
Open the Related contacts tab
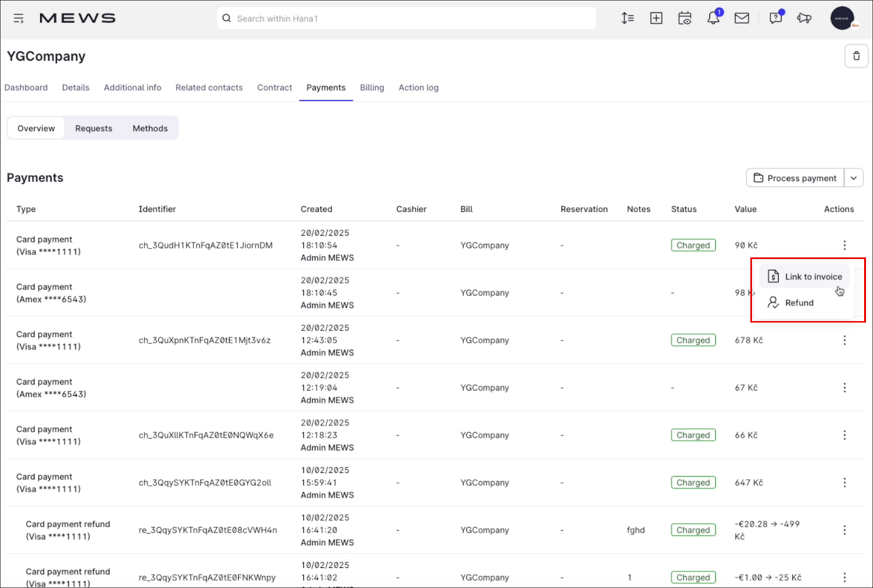point(209,88)
